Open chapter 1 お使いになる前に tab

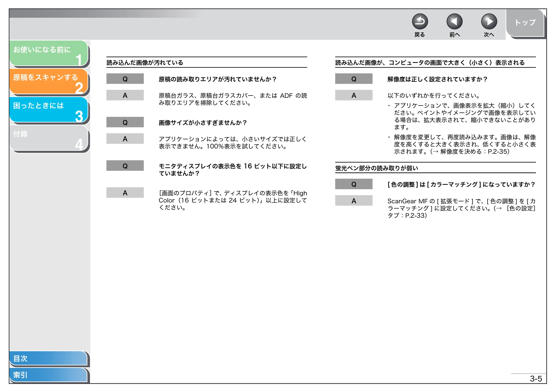coord(49,53)
